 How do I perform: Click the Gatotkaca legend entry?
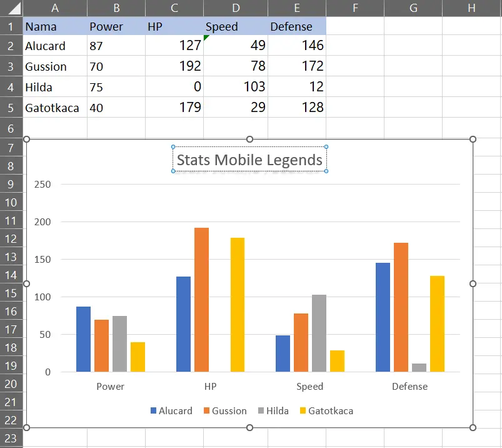click(326, 411)
